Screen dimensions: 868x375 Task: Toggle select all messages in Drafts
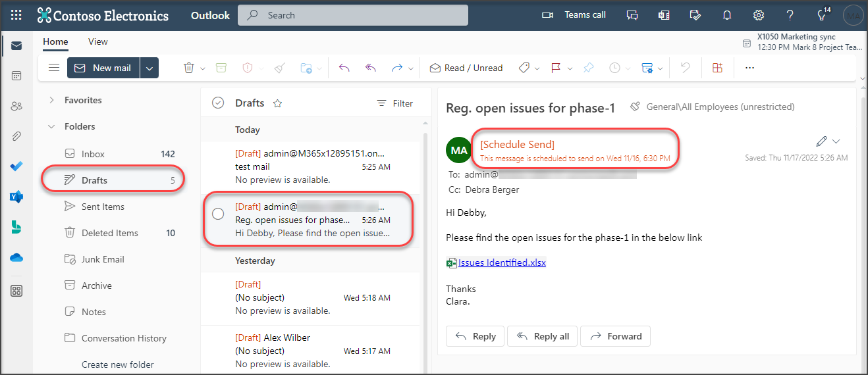[x=218, y=103]
